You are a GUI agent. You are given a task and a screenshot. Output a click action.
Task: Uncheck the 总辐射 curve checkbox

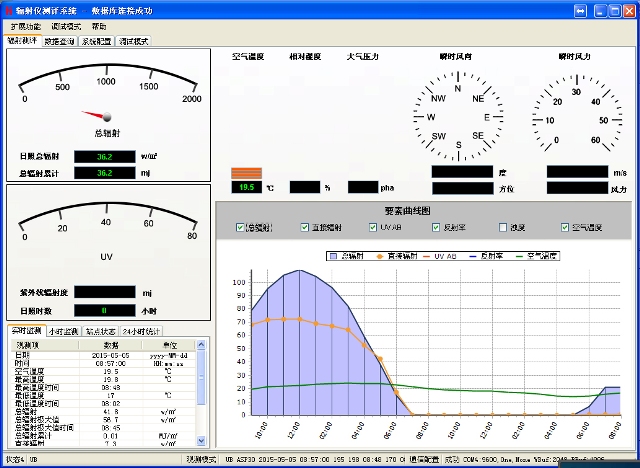pyautogui.click(x=240, y=228)
